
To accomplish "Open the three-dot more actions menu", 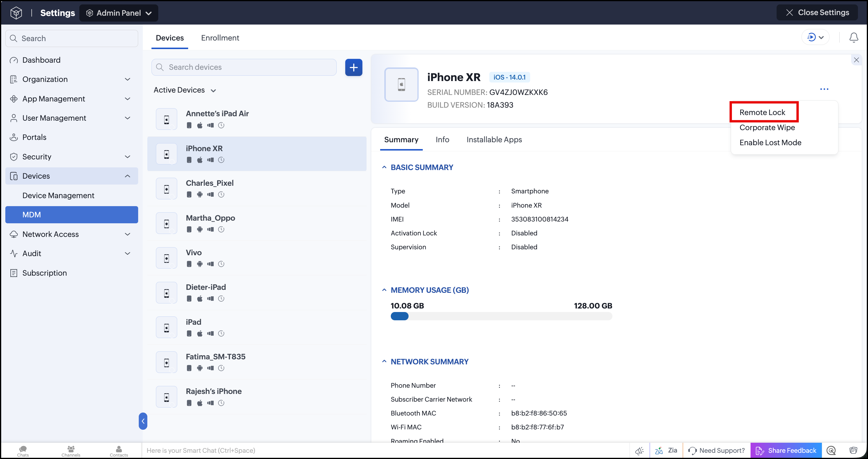I will [x=824, y=89].
